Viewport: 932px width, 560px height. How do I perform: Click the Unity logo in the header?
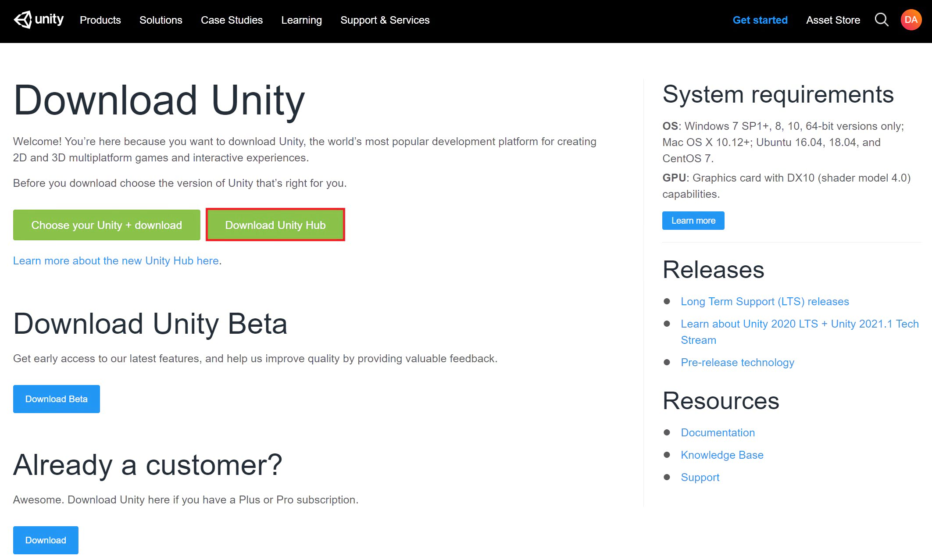click(39, 20)
